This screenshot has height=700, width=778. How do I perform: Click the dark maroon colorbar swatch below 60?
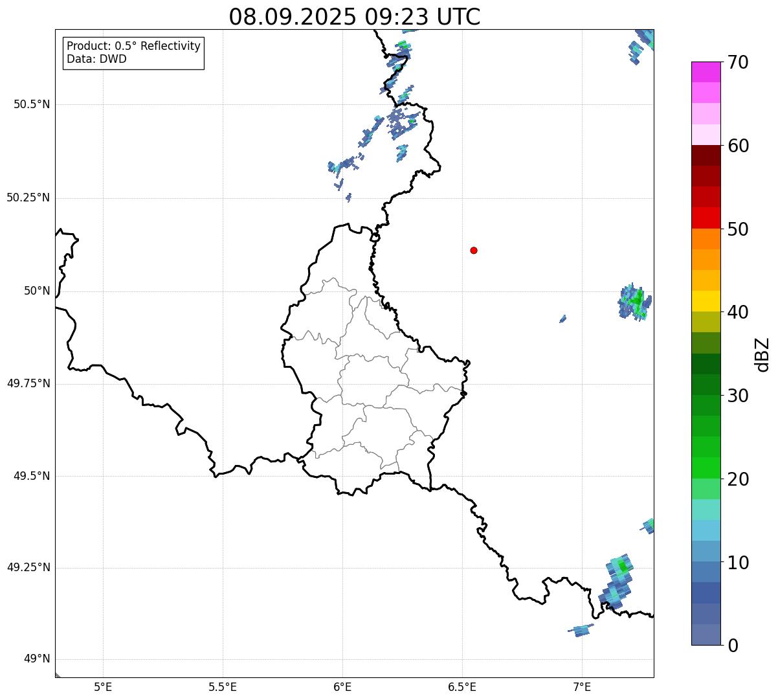(x=706, y=155)
